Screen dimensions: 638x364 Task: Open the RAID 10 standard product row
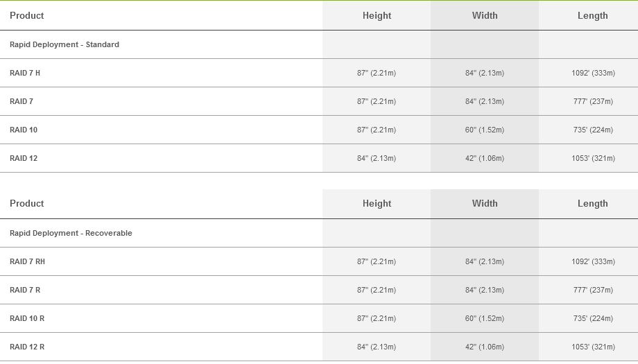pyautogui.click(x=24, y=130)
